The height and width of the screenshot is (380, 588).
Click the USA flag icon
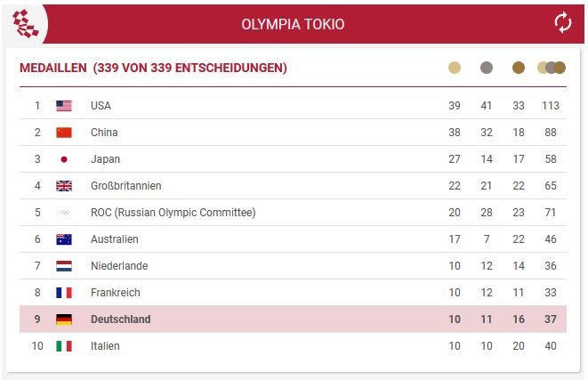64,106
